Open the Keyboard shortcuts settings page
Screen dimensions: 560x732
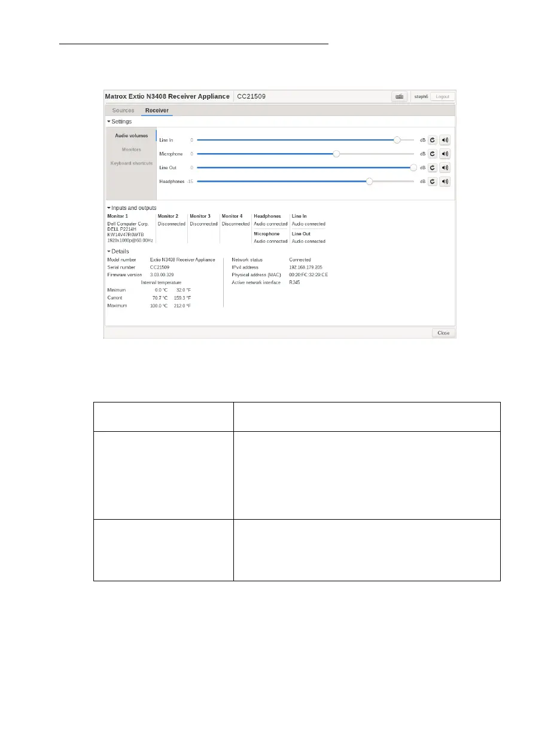(131, 163)
